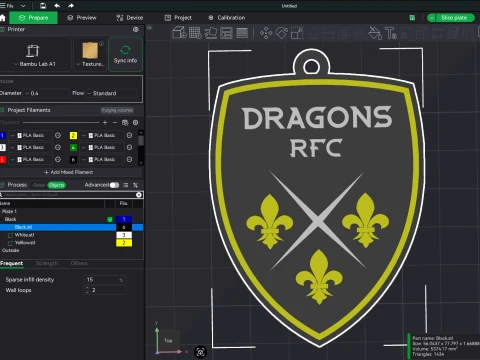Click the blue filament 1 color swatch
The width and height of the screenshot is (480, 360).
[x=3, y=135]
